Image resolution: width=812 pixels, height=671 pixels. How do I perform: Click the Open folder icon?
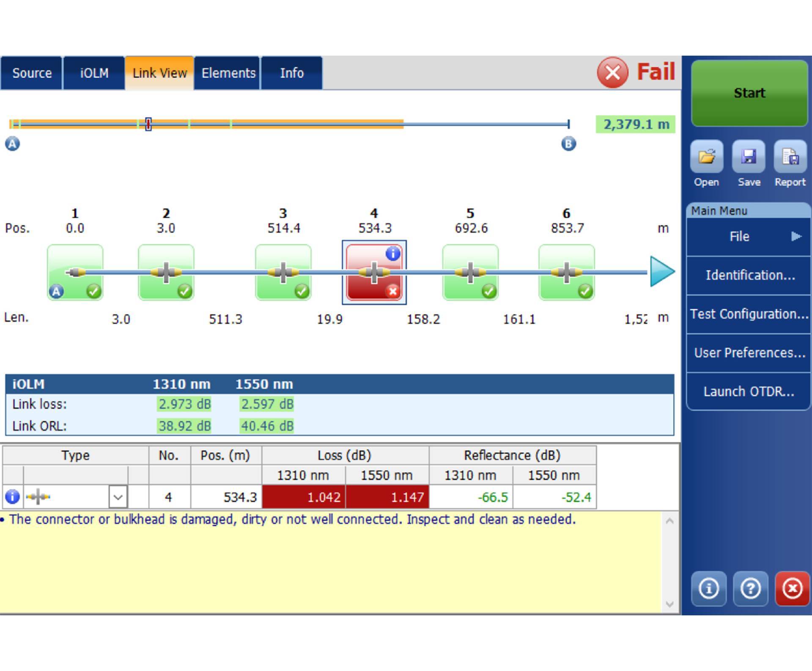[x=706, y=157]
